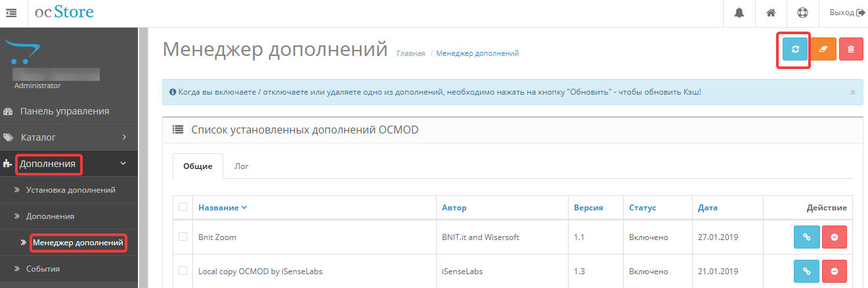The height and width of the screenshot is (288, 868).
Task: Sort by Автор column header
Action: point(454,208)
